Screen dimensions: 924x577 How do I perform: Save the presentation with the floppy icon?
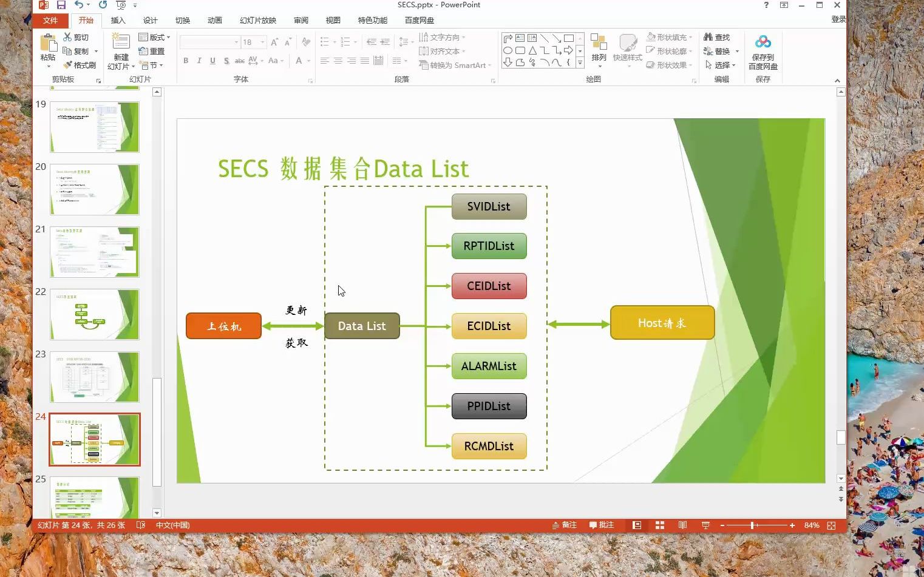[x=61, y=5]
